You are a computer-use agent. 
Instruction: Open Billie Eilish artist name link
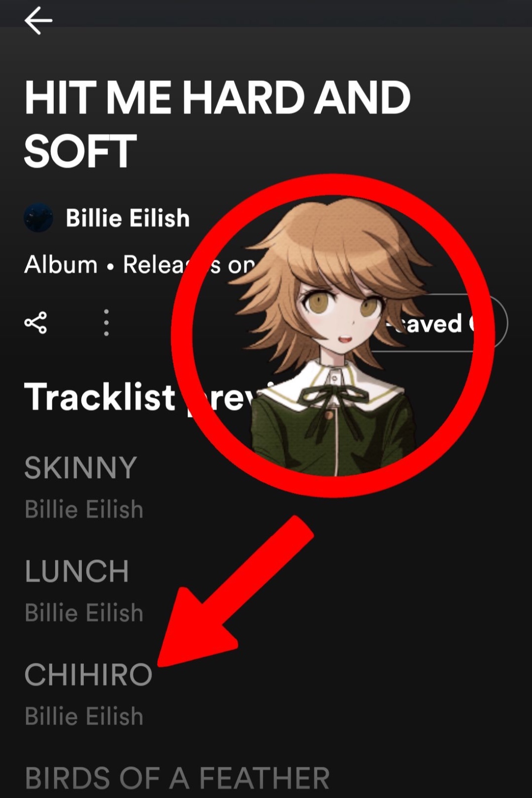[x=127, y=218]
